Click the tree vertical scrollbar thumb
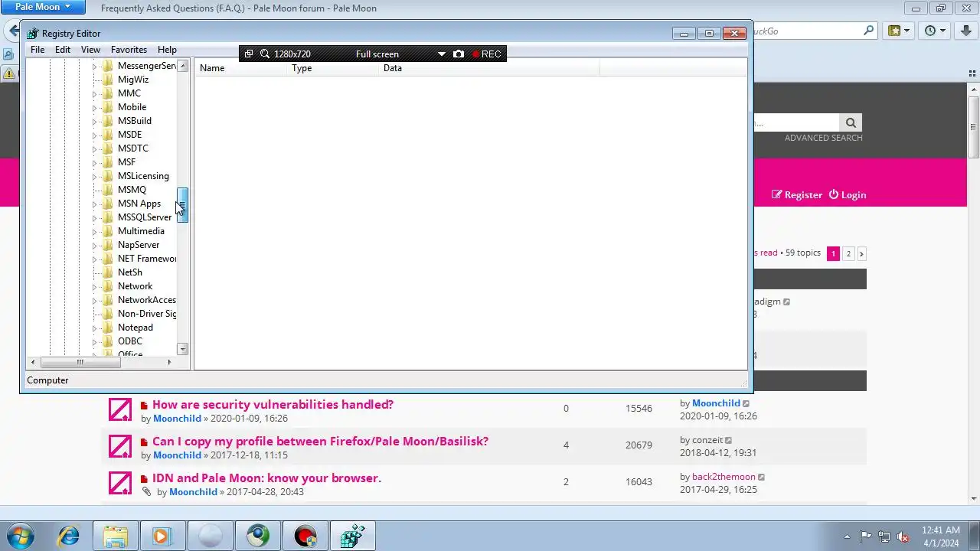The image size is (980, 551). (x=182, y=205)
